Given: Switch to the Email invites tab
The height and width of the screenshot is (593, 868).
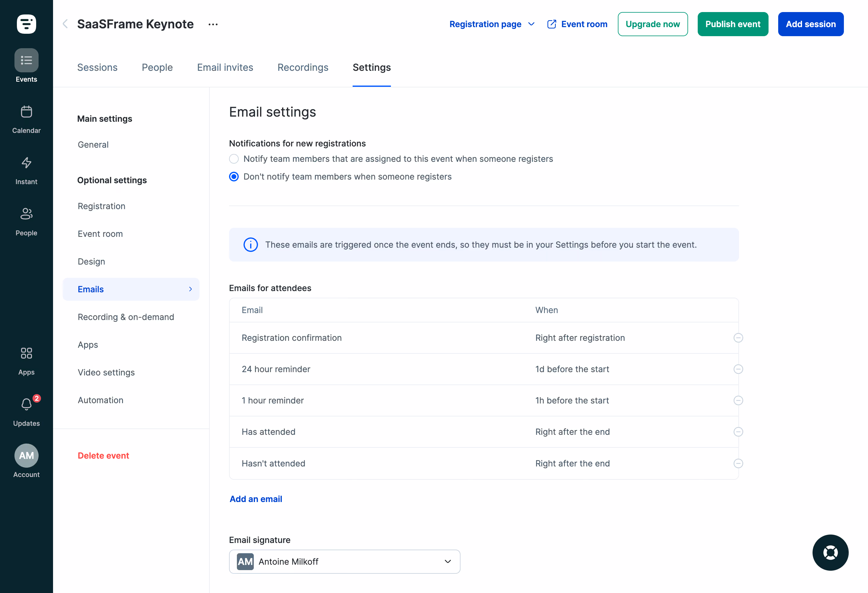Looking at the screenshot, I should click(x=225, y=67).
